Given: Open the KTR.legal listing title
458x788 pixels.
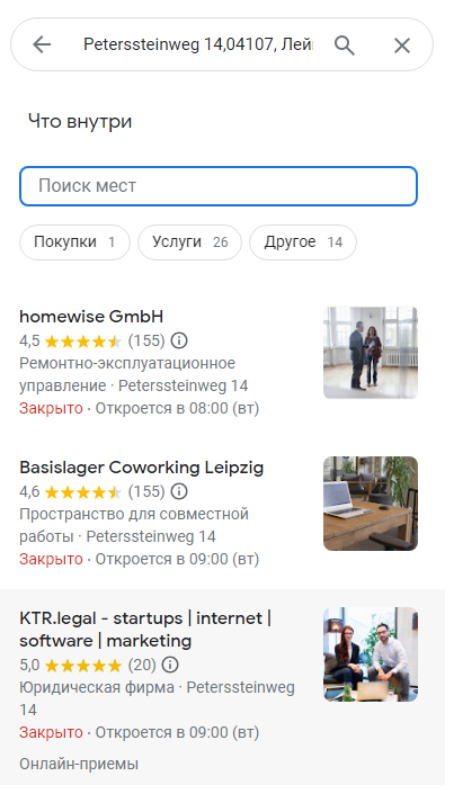Looking at the screenshot, I should pyautogui.click(x=145, y=629).
